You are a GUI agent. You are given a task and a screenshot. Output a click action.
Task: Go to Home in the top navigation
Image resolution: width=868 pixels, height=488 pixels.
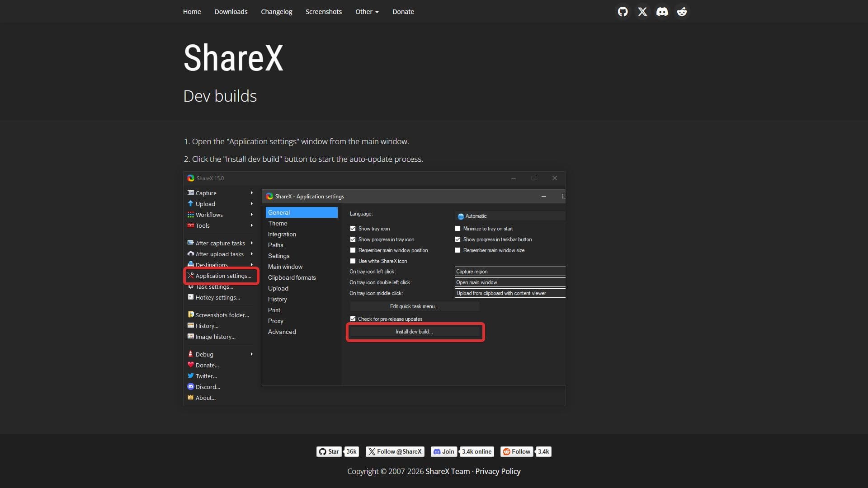tap(192, 12)
